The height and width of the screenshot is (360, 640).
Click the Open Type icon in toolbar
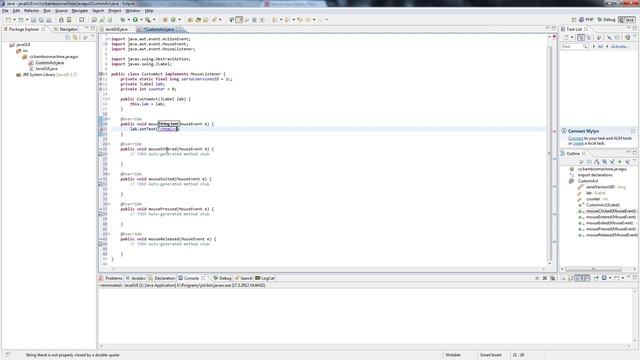(190, 20)
